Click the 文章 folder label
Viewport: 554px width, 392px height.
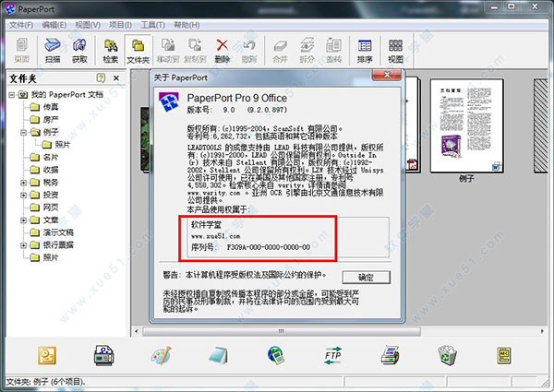coord(51,220)
